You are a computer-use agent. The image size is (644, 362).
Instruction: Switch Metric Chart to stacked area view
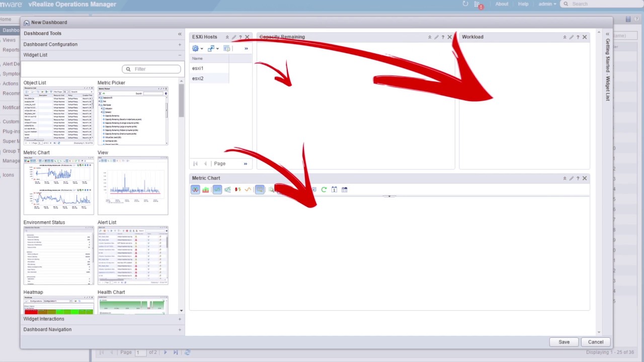coord(205,190)
